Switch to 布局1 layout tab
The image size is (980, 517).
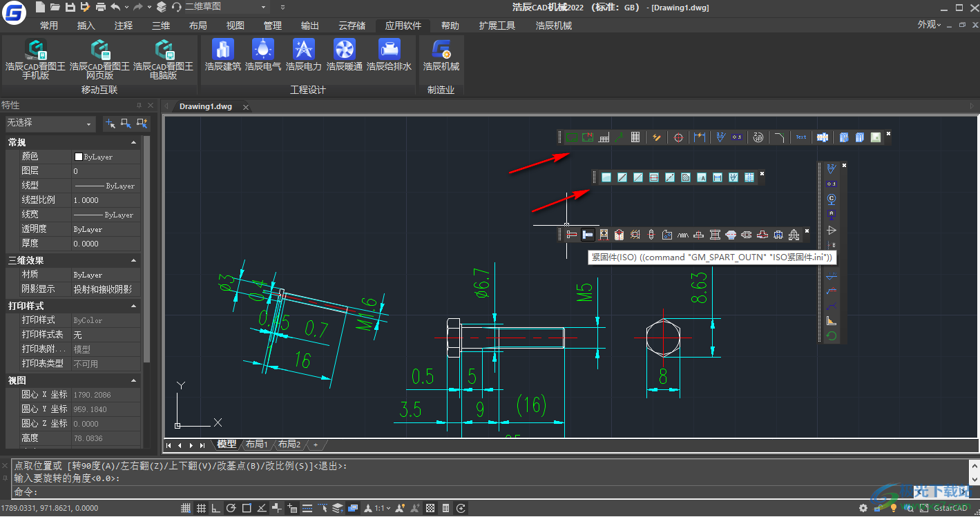(x=256, y=445)
